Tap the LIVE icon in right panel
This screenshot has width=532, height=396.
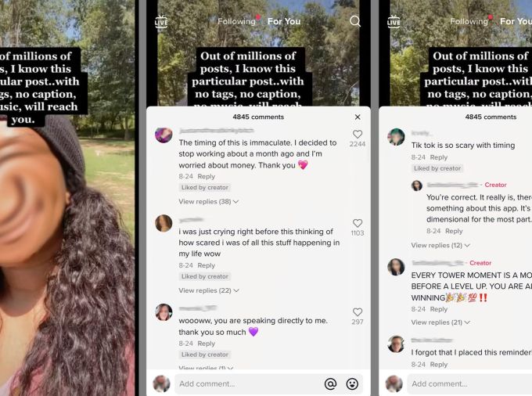tap(394, 22)
